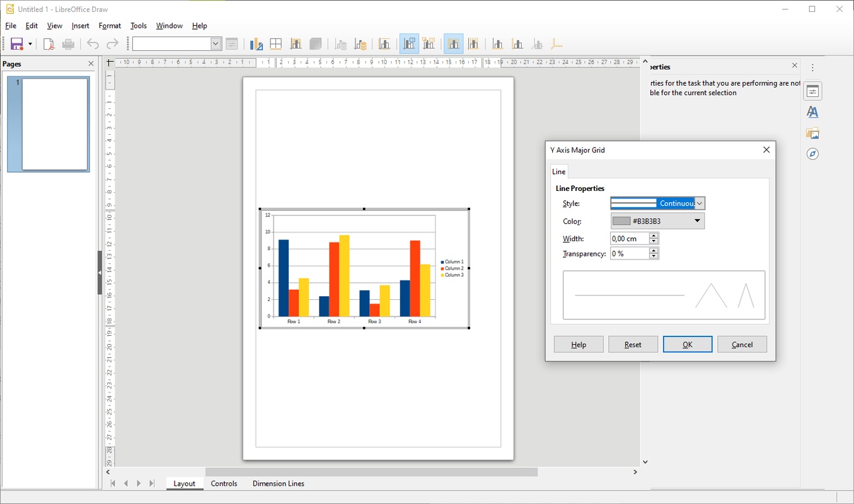This screenshot has width=854, height=504.
Task: Click the Export as PDF icon
Action: 49,43
